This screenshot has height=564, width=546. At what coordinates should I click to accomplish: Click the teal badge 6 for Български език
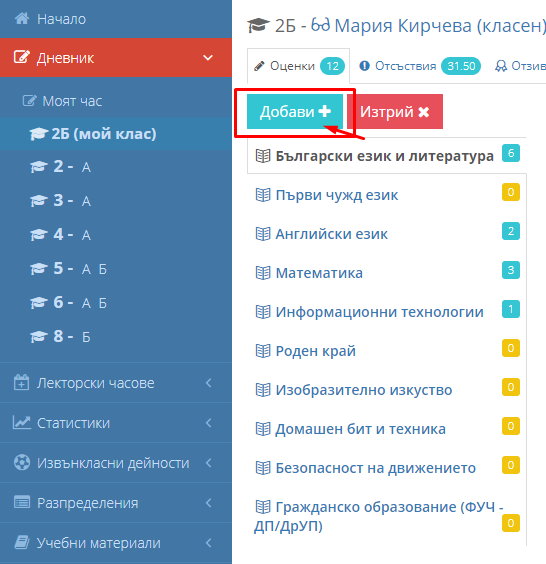(511, 153)
